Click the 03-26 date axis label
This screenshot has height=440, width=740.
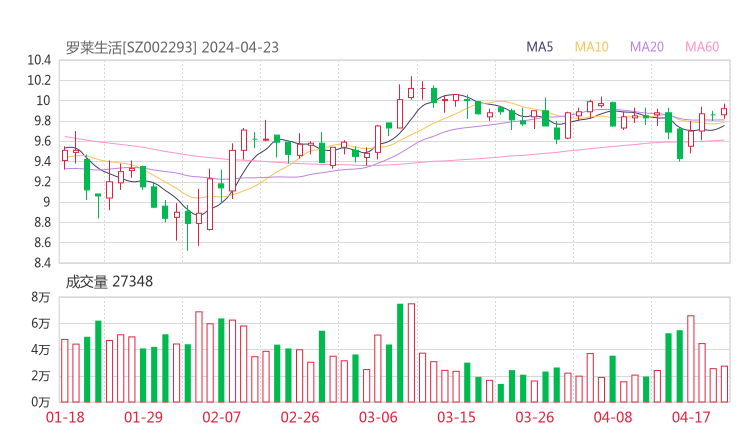pyautogui.click(x=534, y=417)
